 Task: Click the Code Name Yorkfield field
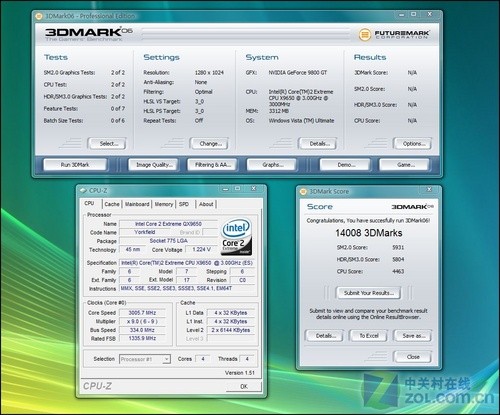pyautogui.click(x=145, y=232)
